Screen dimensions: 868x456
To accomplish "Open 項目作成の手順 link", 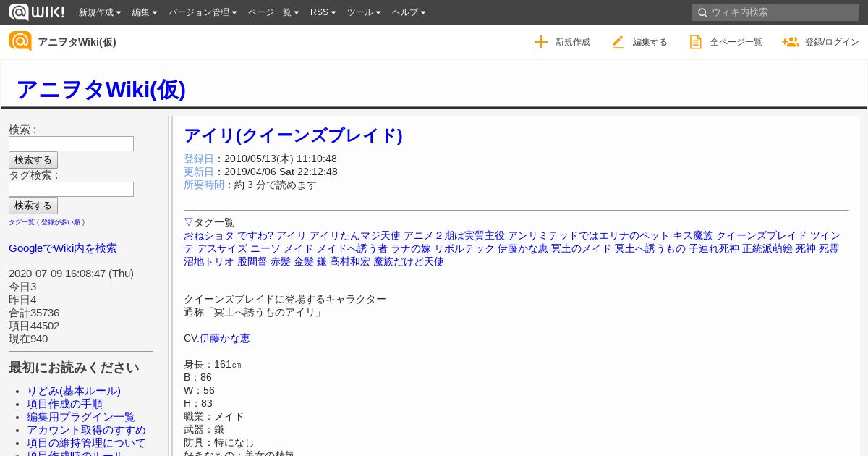I will [x=64, y=404].
